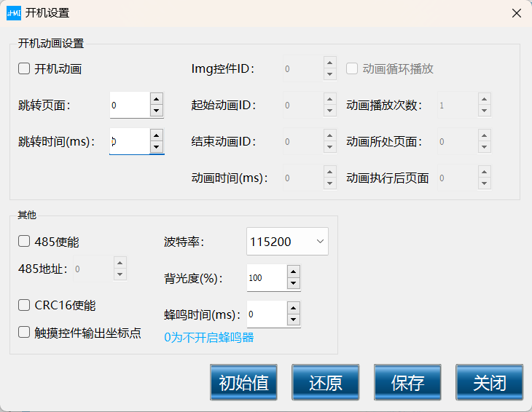Click the 初始值 button
The height and width of the screenshot is (412, 532).
(243, 383)
